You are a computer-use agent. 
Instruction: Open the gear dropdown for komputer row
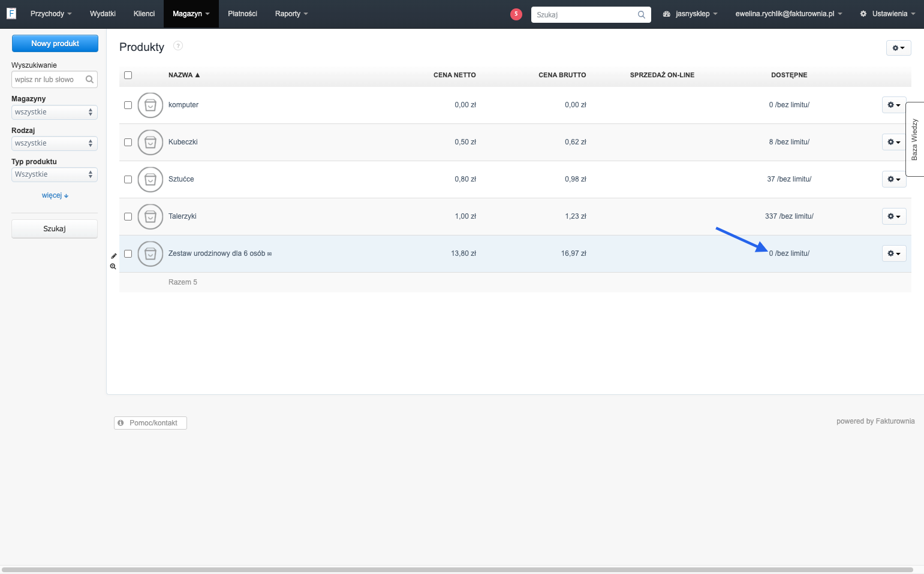pyautogui.click(x=894, y=105)
